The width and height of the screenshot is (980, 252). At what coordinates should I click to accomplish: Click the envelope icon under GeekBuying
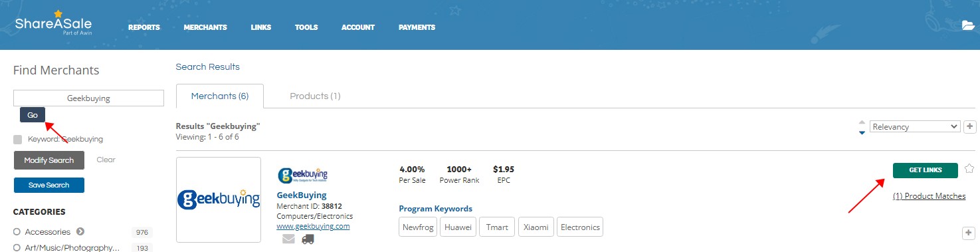(x=288, y=239)
